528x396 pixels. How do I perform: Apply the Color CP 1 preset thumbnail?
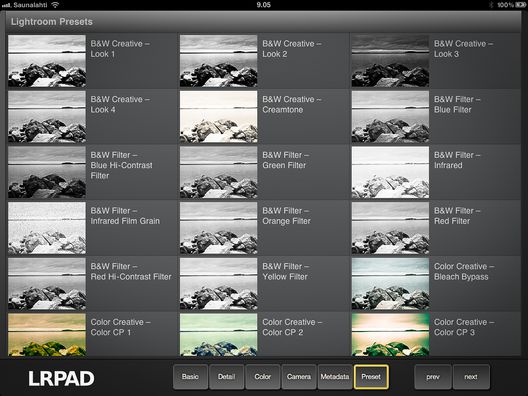(47, 335)
